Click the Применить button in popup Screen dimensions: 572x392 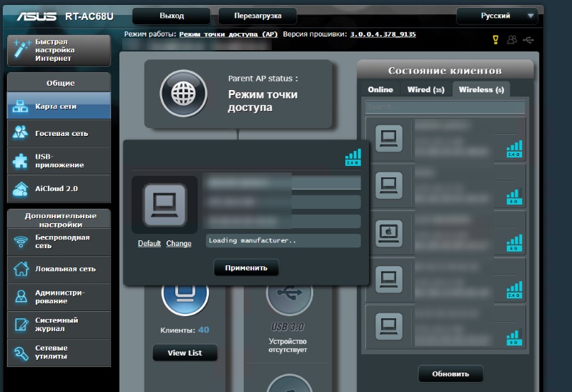246,268
